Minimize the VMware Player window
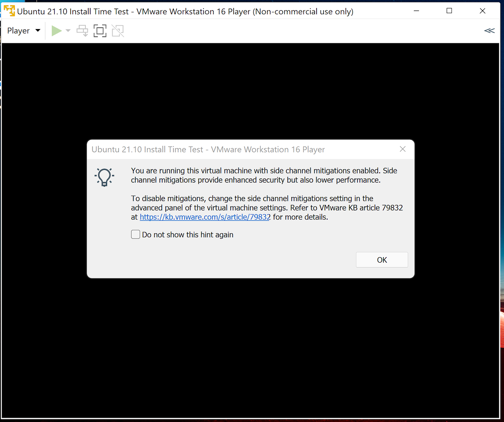Image resolution: width=504 pixels, height=422 pixels. 416,11
